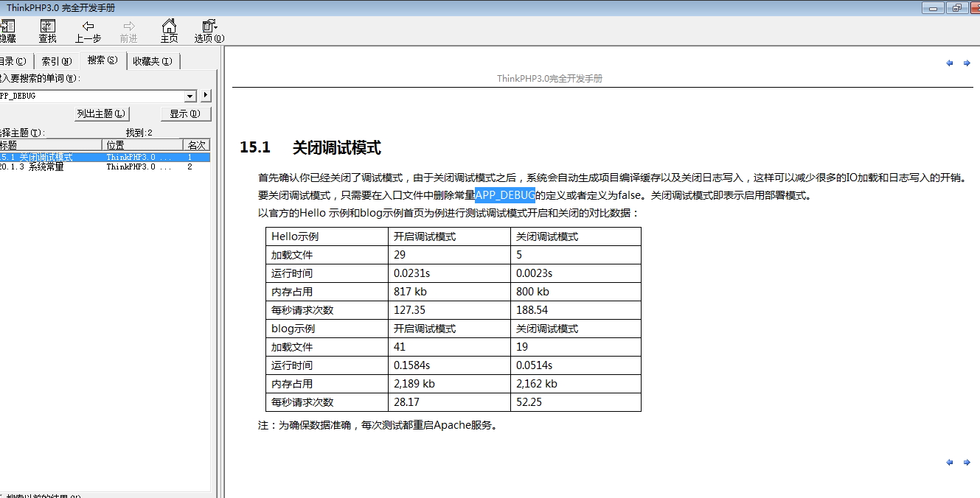Click the footer previous-page left arrow
This screenshot has height=498, width=980.
(x=950, y=463)
